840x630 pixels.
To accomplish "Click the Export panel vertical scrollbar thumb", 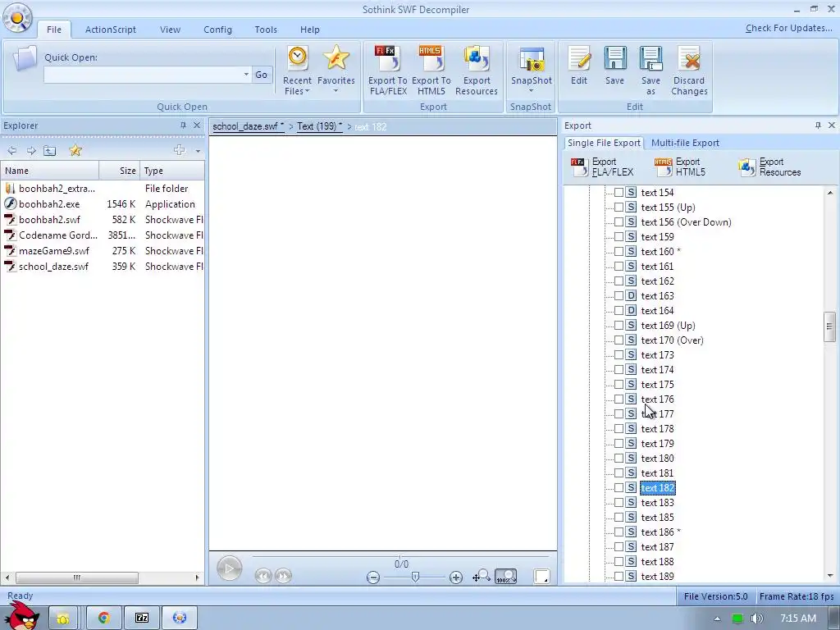I will 829,326.
